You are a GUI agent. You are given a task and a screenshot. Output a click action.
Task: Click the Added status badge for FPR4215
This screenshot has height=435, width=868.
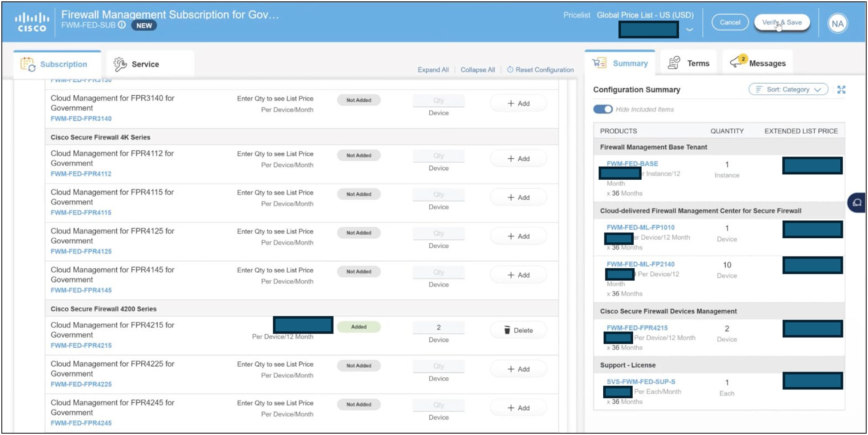[359, 327]
